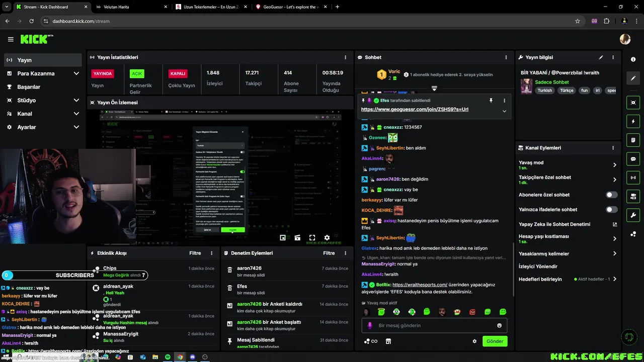Open Yayın bilgisi panel three-dot menu

pyautogui.click(x=613, y=57)
